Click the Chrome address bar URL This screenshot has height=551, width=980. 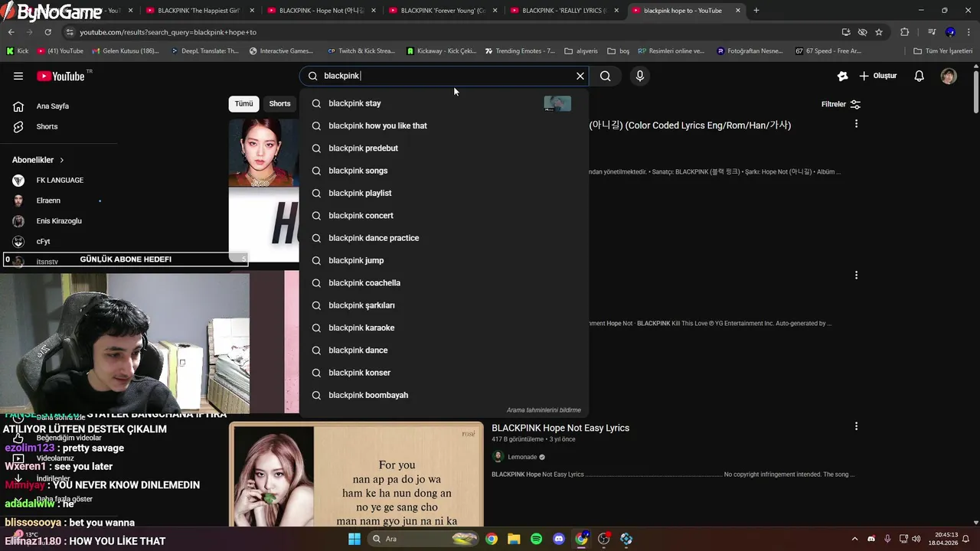(x=168, y=32)
